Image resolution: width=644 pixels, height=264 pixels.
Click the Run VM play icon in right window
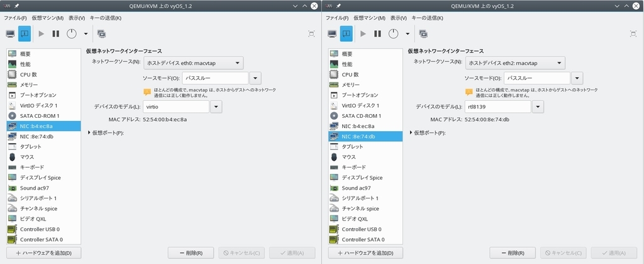point(363,34)
